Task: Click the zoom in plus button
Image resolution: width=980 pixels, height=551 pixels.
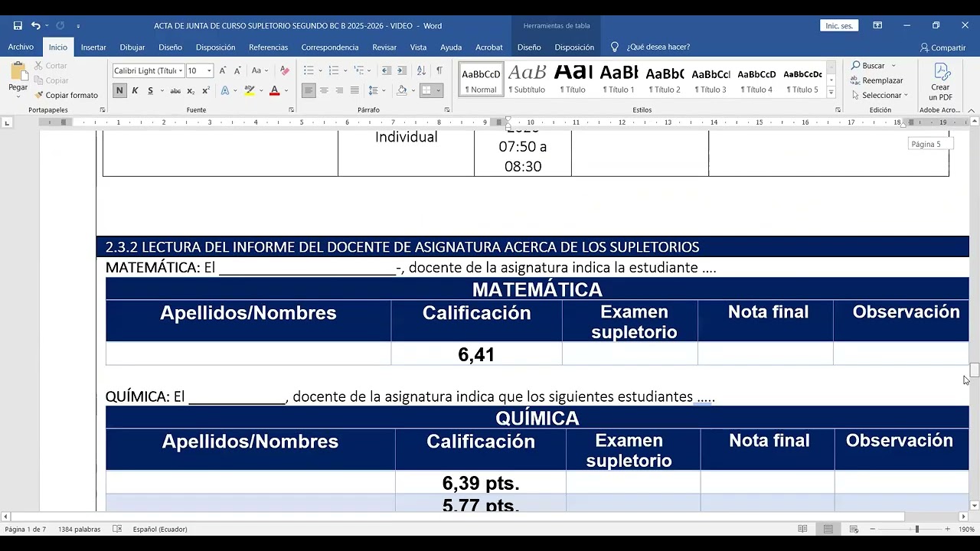Action: point(947,529)
